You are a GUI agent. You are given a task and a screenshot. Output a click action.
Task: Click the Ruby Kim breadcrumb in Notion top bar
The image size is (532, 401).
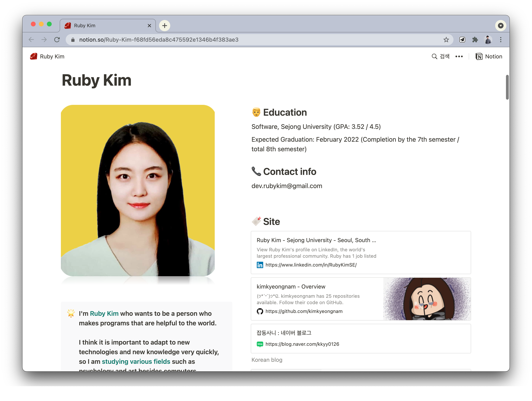coord(47,56)
